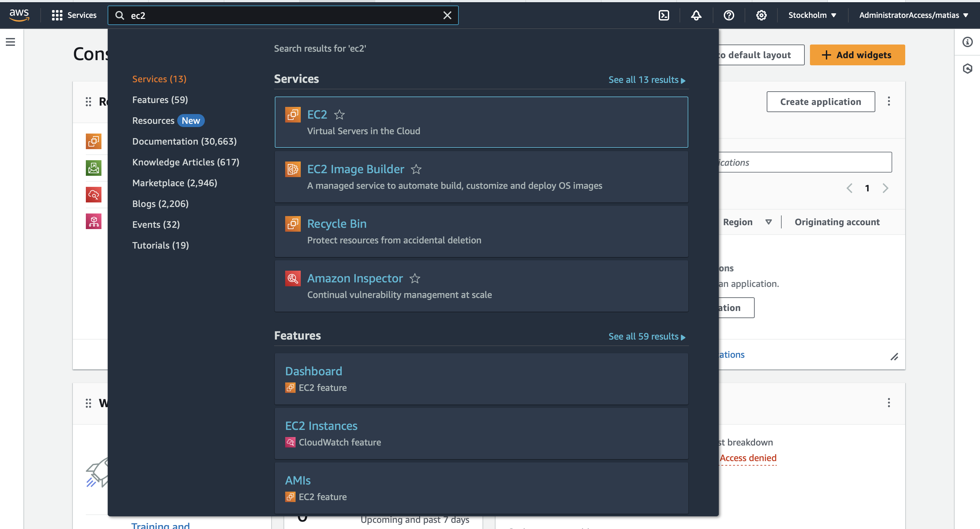Click the Access denied status link
The width and height of the screenshot is (980, 529).
[748, 458]
